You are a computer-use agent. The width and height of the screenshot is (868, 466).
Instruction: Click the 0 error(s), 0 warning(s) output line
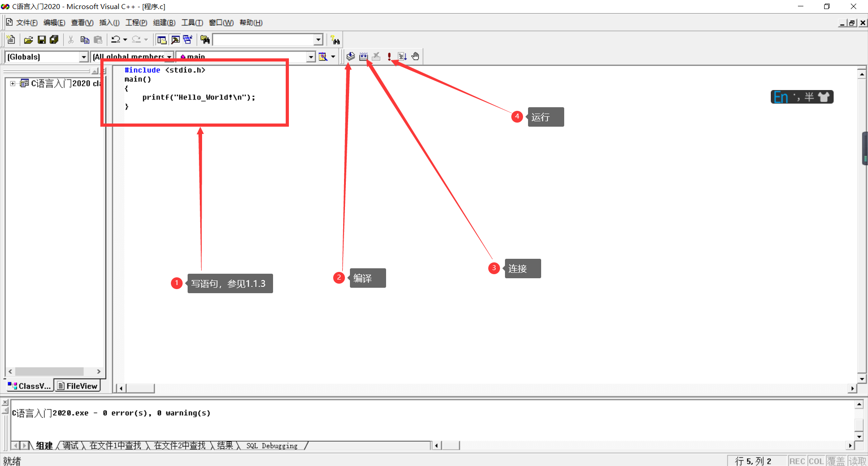tap(111, 413)
